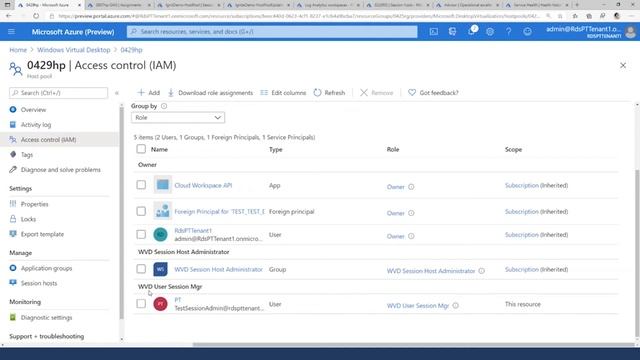Click the Type column header
The image size is (640, 360).
(x=276, y=149)
